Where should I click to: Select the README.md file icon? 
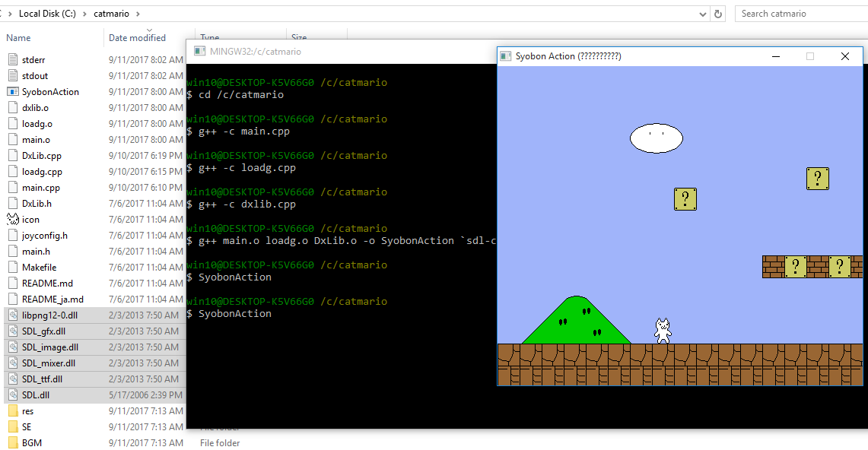click(x=13, y=284)
